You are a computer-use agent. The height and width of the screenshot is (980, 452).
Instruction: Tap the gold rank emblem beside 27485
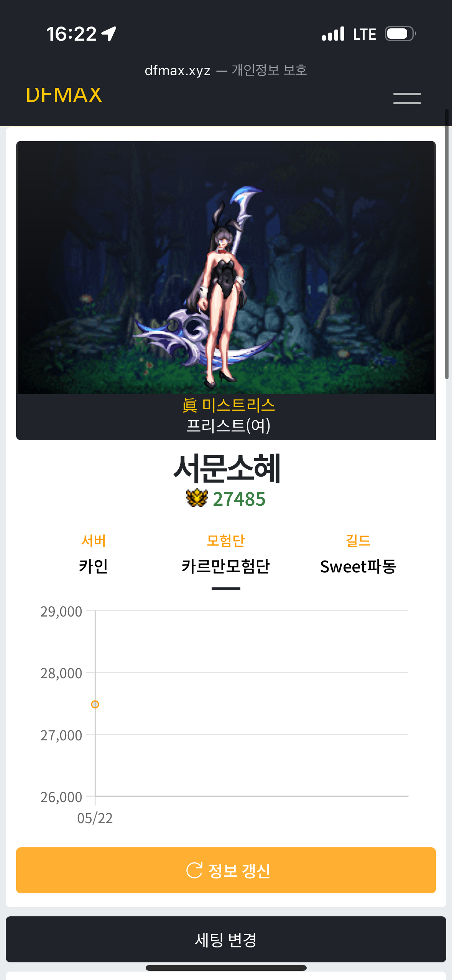click(x=197, y=498)
